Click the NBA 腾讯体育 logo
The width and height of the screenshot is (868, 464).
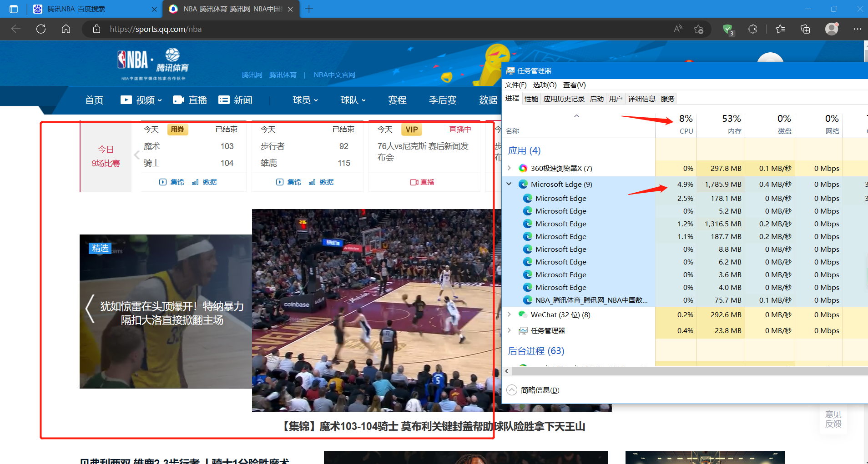pyautogui.click(x=153, y=64)
